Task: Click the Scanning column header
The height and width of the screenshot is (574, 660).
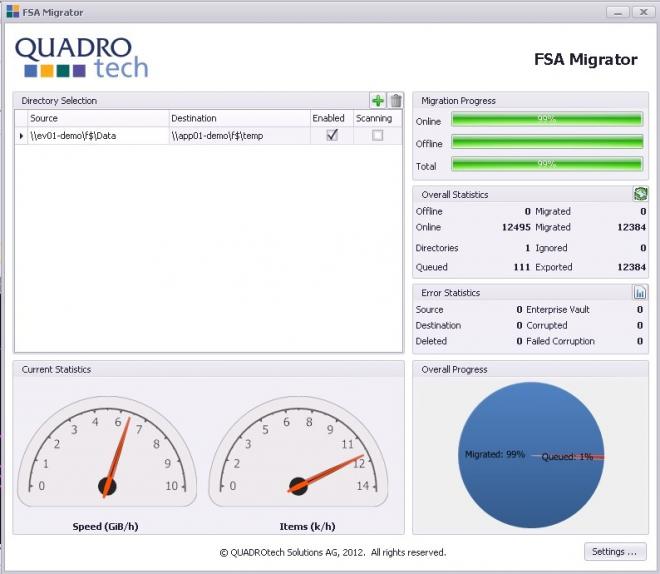Action: [378, 118]
